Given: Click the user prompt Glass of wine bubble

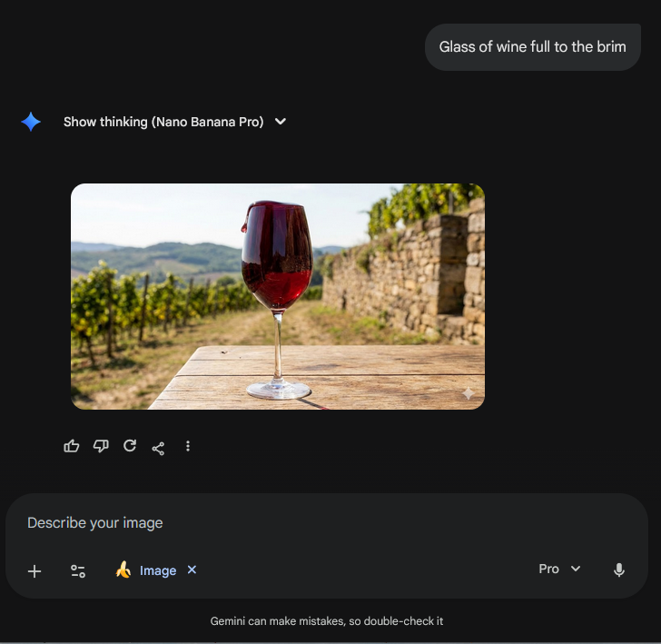Looking at the screenshot, I should coord(532,47).
